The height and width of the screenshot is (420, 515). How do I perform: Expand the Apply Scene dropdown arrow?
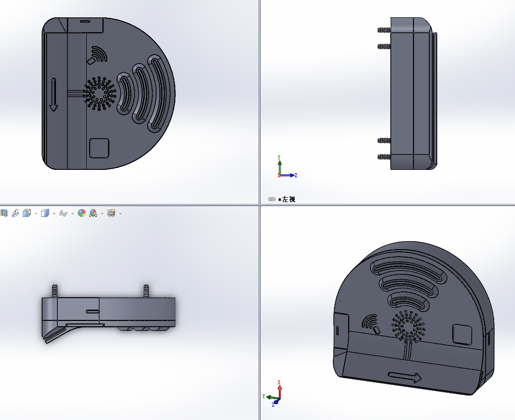pyautogui.click(x=102, y=214)
